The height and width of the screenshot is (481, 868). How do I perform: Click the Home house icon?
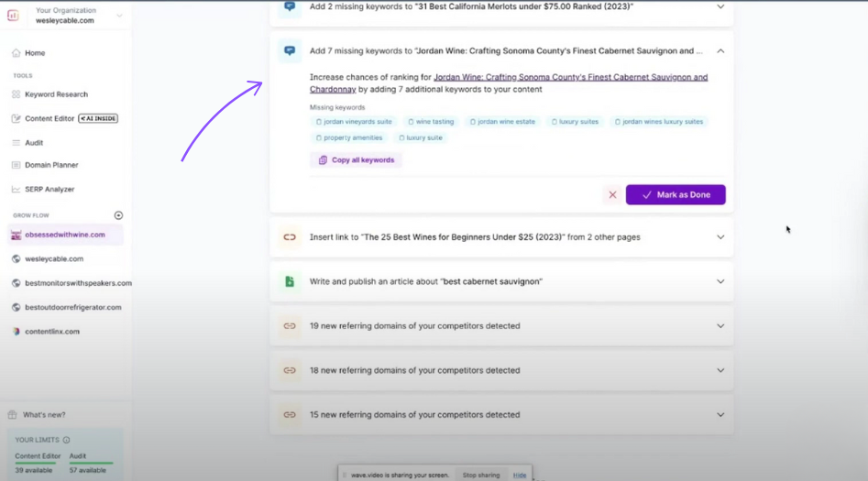click(16, 53)
